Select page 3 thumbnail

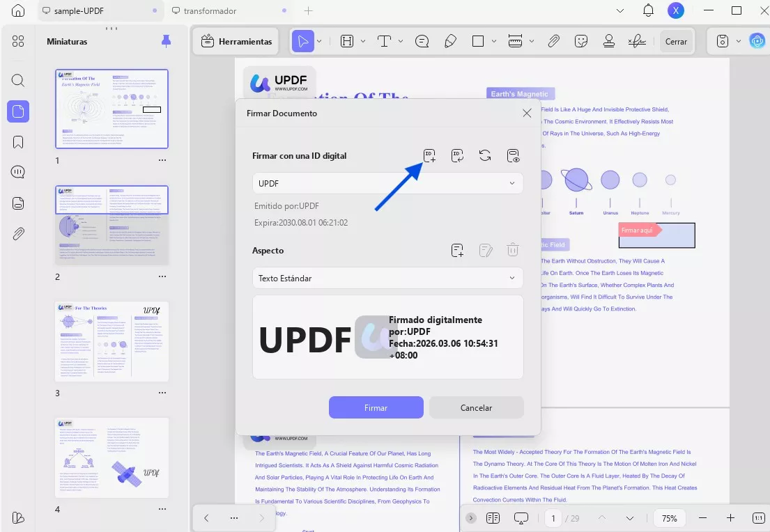111,342
